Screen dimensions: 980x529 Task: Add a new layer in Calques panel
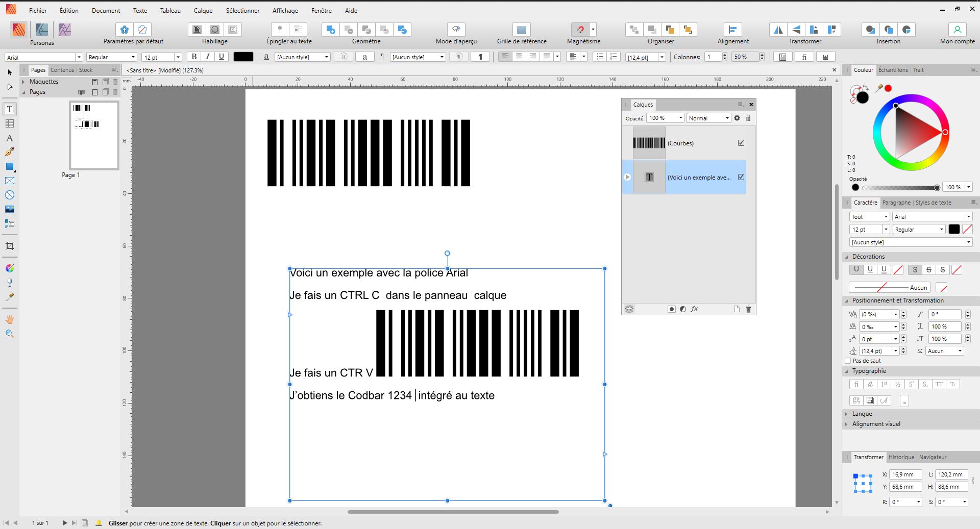point(737,309)
